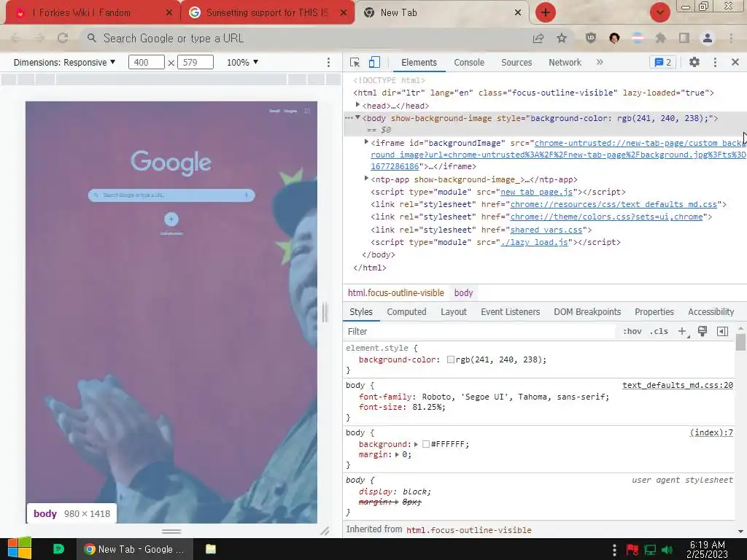Open the issues counter showing 2
747x560 pixels.
coord(662,63)
